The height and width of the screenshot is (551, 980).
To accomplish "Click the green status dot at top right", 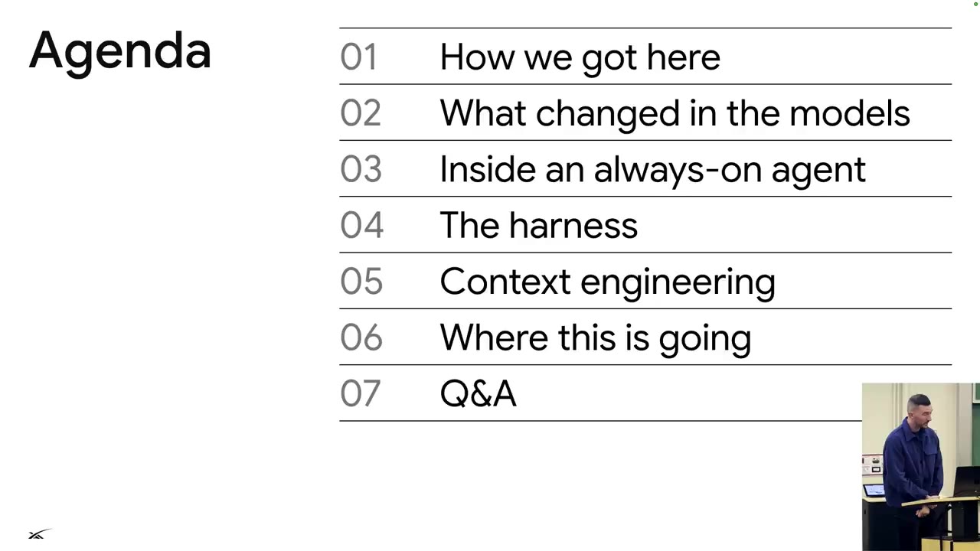I will tap(975, 4).
